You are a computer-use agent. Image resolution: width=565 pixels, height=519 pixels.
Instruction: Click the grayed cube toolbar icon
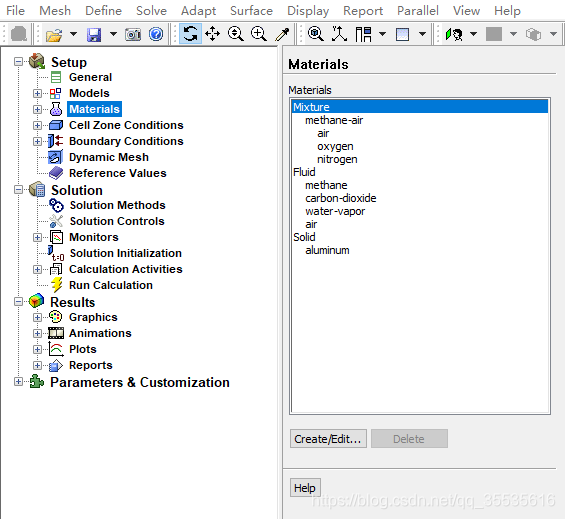click(533, 35)
